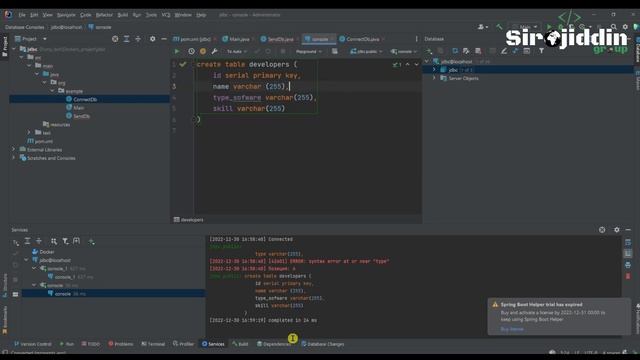This screenshot has height=360, width=640.
Task: Switch to the pom.xml (jdbc) editor tab
Action: tap(192, 39)
